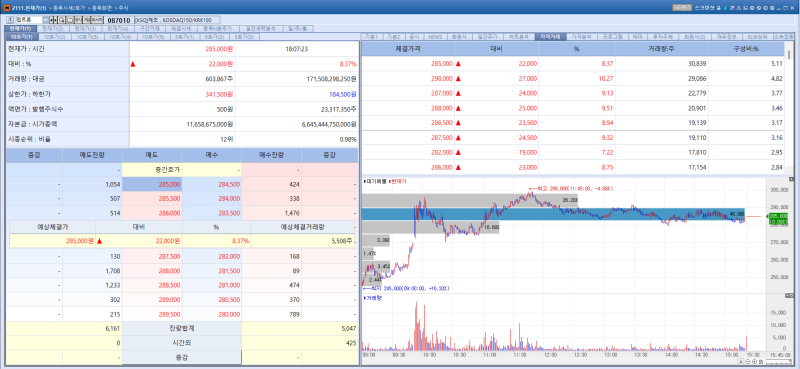Switch to the 구간거래 tab

click(151, 29)
